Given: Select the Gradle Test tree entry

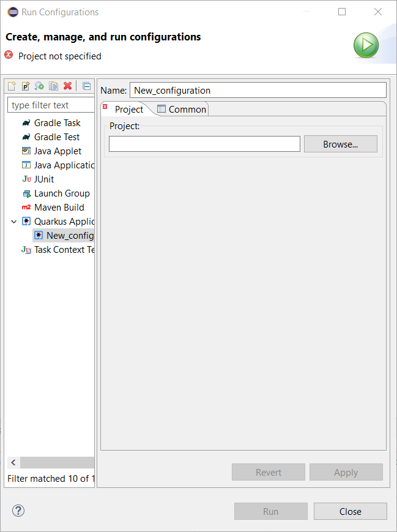Looking at the screenshot, I should click(57, 137).
